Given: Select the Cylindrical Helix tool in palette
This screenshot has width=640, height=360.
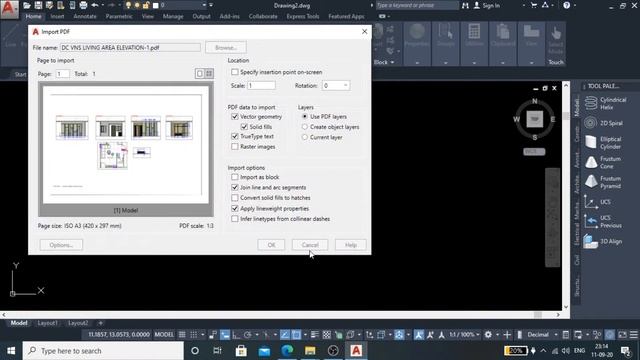Looking at the screenshot, I should (606, 103).
